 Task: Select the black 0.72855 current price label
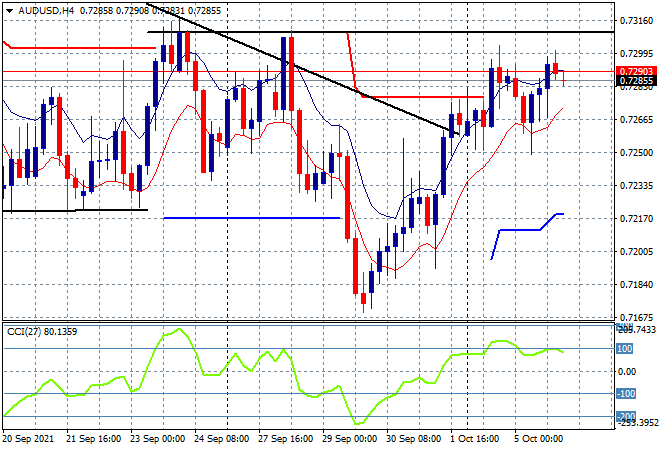pyautogui.click(x=636, y=81)
